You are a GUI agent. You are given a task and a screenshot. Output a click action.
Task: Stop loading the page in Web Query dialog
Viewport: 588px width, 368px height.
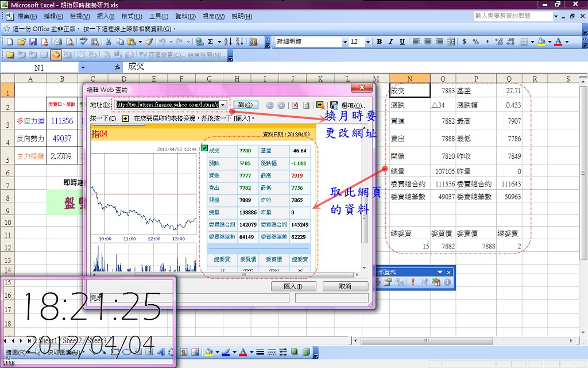tap(295, 106)
